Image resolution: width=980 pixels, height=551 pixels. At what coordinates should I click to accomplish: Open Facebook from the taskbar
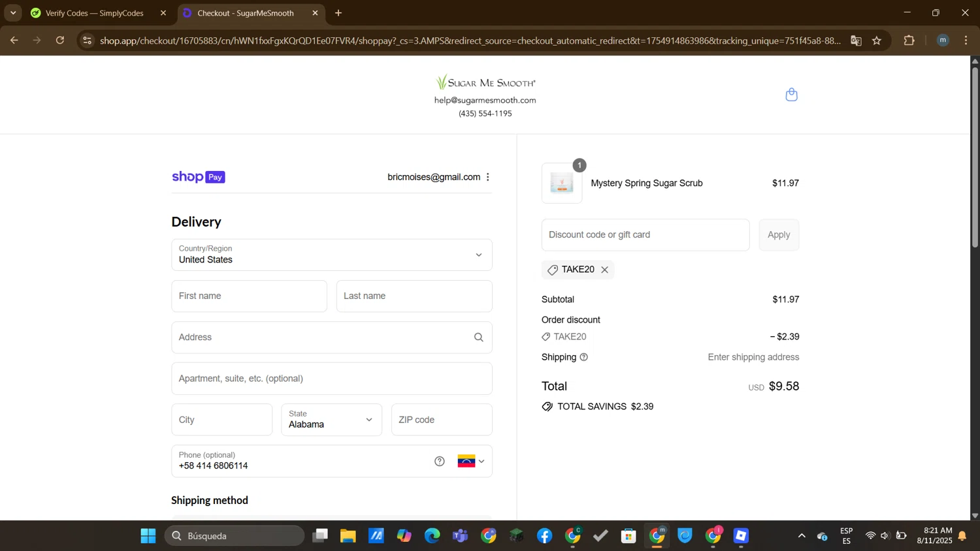pos(545,536)
